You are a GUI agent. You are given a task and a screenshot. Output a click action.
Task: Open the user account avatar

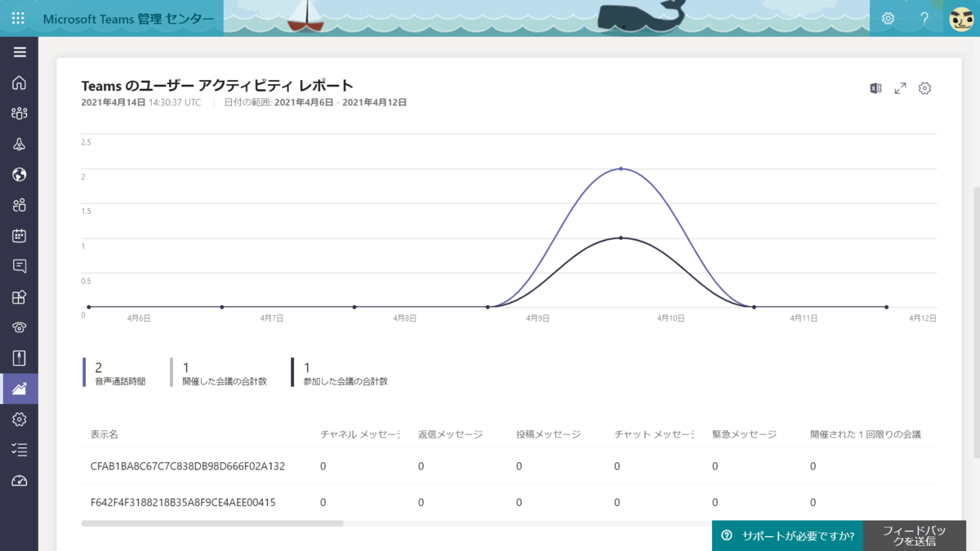(x=961, y=18)
